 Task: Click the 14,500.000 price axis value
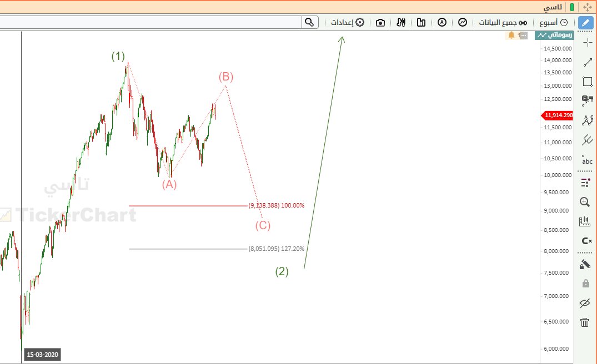pyautogui.click(x=558, y=48)
